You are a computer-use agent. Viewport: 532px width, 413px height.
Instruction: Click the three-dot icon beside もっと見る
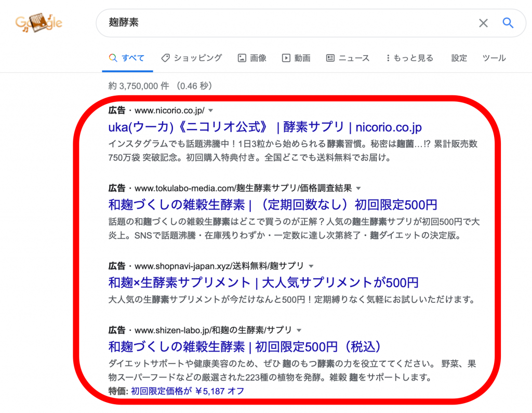click(x=388, y=58)
